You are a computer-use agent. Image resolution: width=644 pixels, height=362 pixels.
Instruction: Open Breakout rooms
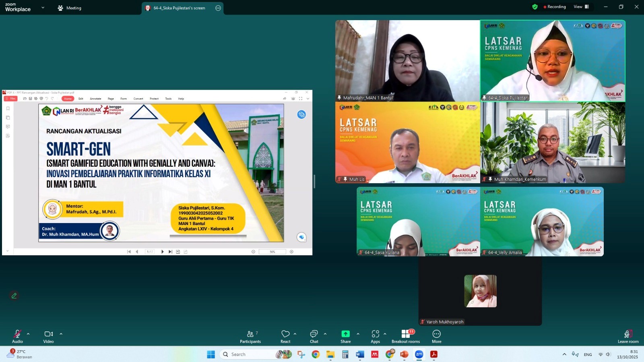click(406, 334)
